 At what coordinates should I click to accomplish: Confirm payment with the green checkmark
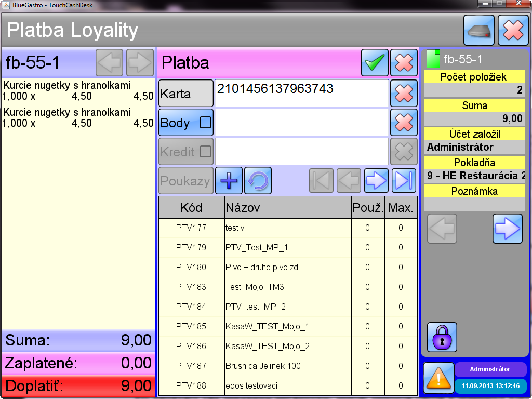click(x=375, y=63)
